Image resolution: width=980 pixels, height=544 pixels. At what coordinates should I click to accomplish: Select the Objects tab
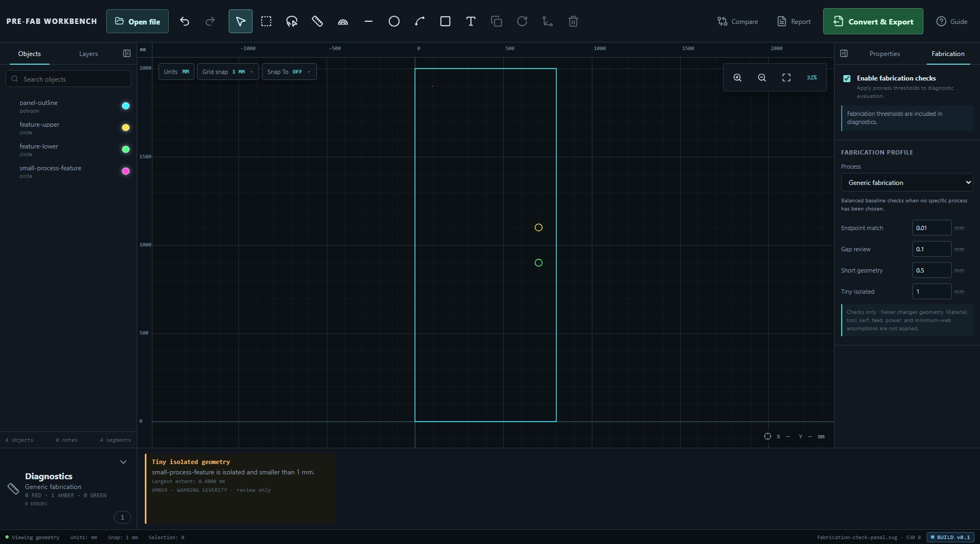pyautogui.click(x=29, y=54)
